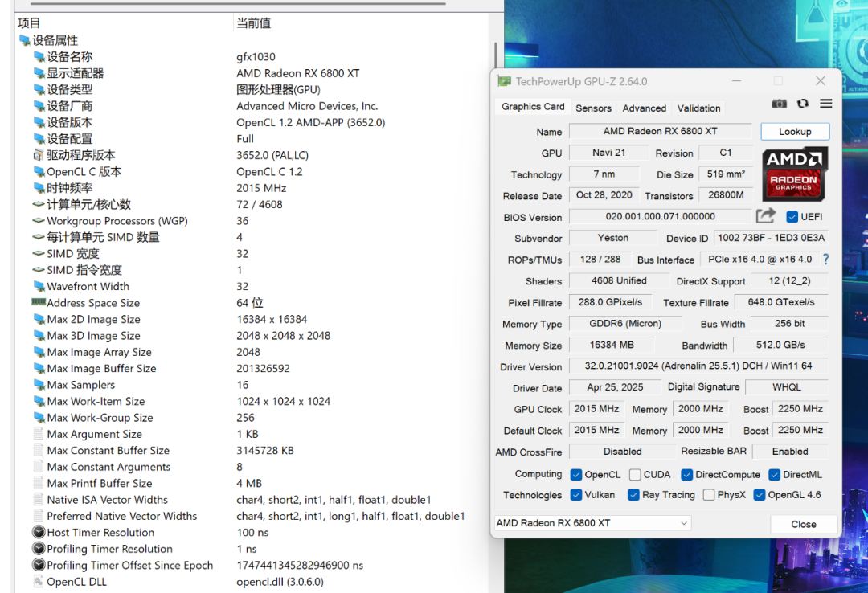Click the icon beside Max Samplers
Image resolution: width=868 pixels, height=593 pixels.
click(39, 385)
